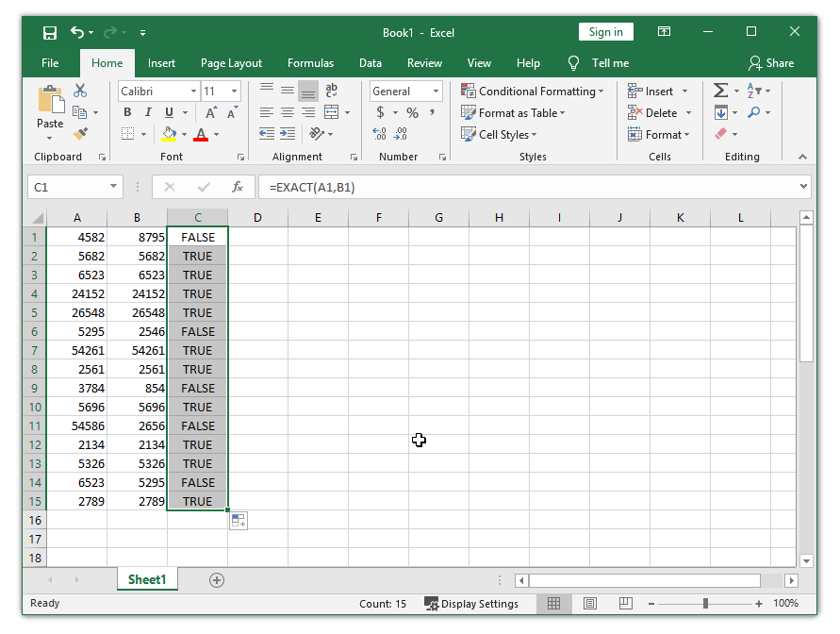Click the yellow Fill Color swatch
Screen dimensions: 840x634
tap(169, 134)
